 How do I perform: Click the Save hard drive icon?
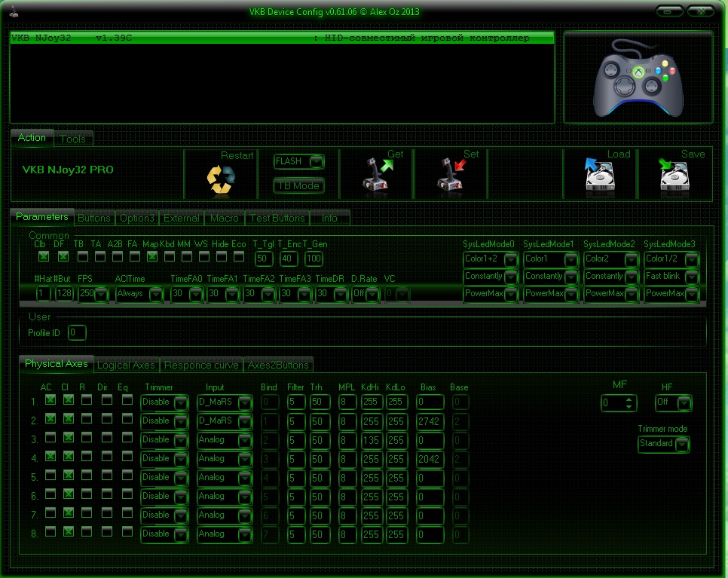tap(674, 175)
